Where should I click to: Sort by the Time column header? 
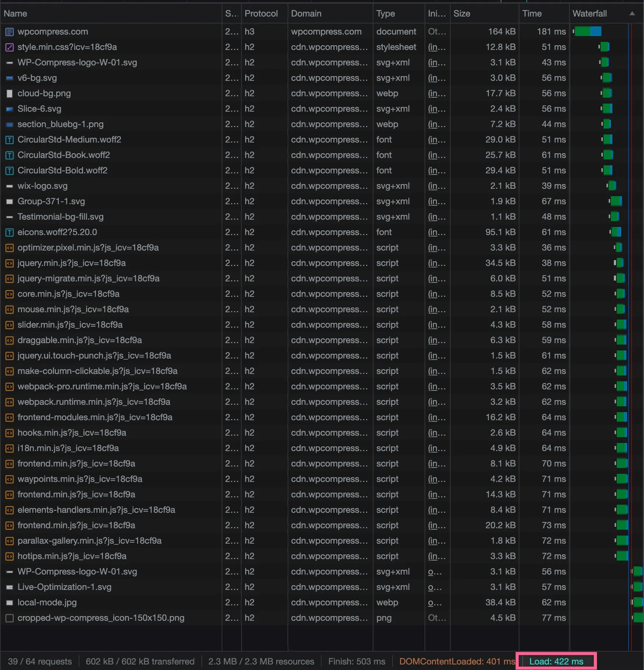[544, 14]
